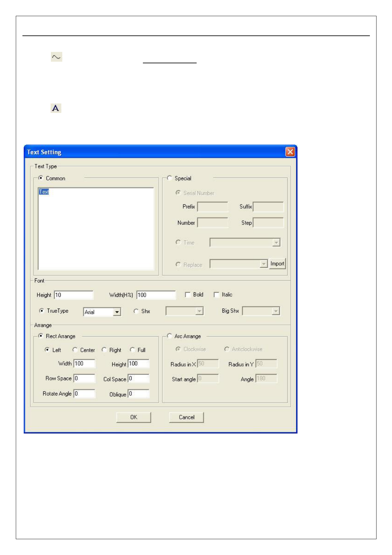Click the Import button
The width and height of the screenshot is (392, 555).
click(277, 264)
